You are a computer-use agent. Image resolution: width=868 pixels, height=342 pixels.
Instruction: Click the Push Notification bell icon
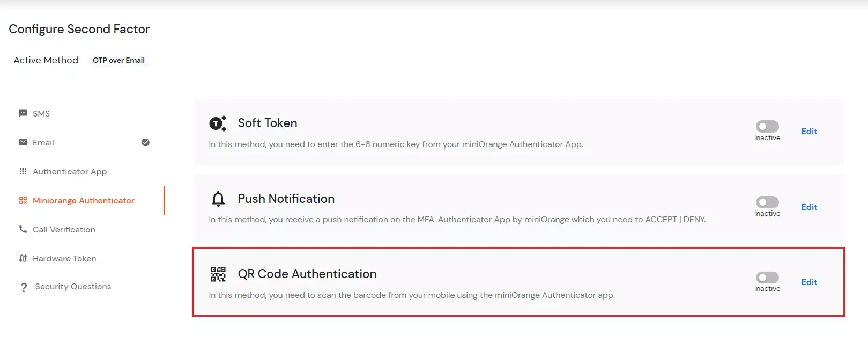218,199
